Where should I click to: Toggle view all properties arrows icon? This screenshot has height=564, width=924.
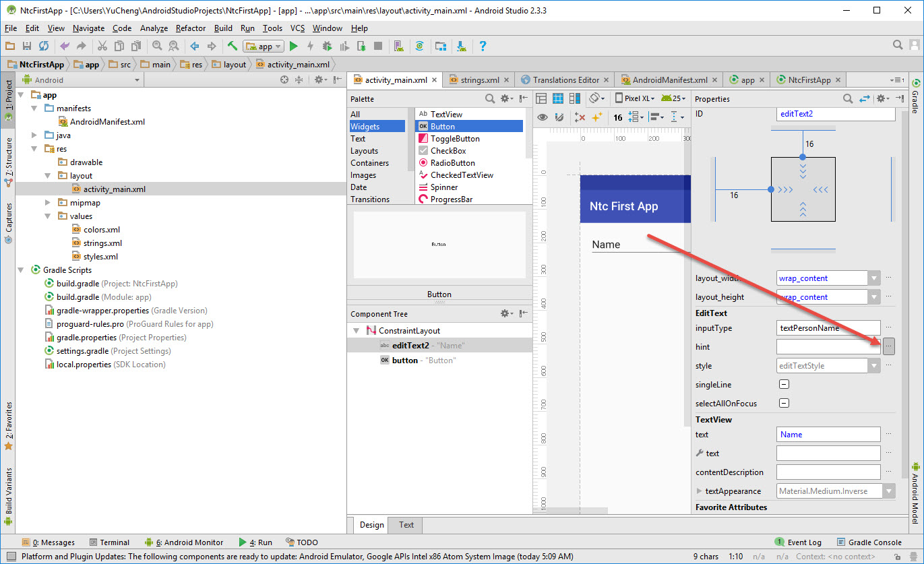pos(865,99)
